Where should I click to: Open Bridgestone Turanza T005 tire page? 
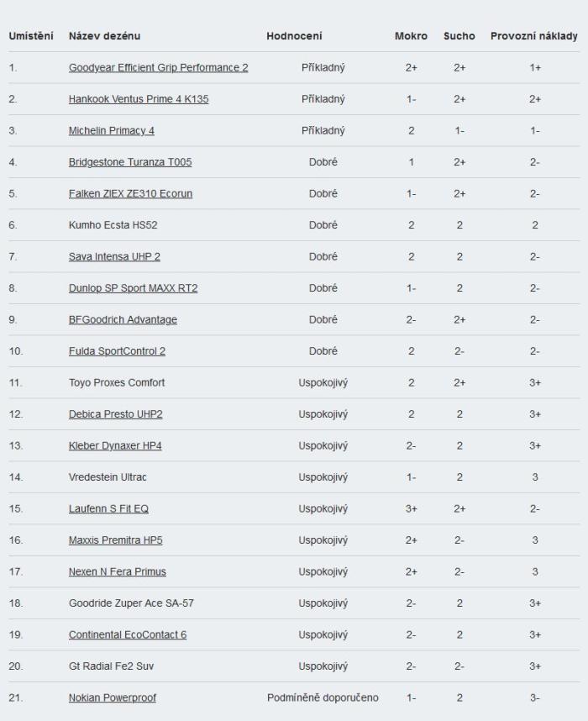pos(130,162)
